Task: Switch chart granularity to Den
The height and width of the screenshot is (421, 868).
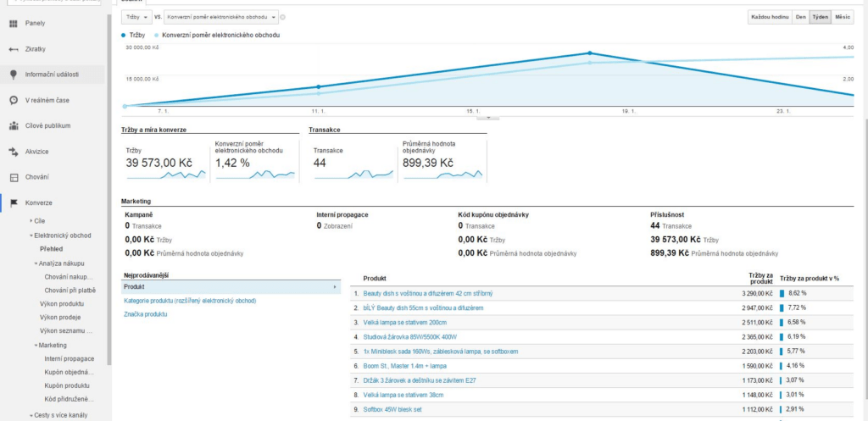Action: pyautogui.click(x=799, y=17)
